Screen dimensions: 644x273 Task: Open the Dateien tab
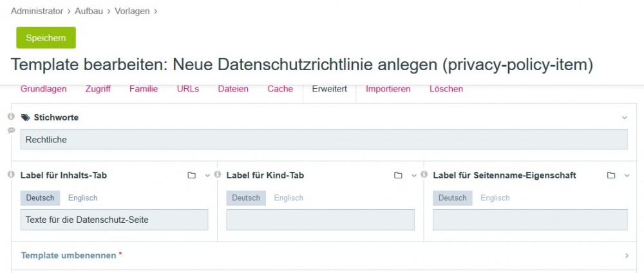pos(233,89)
